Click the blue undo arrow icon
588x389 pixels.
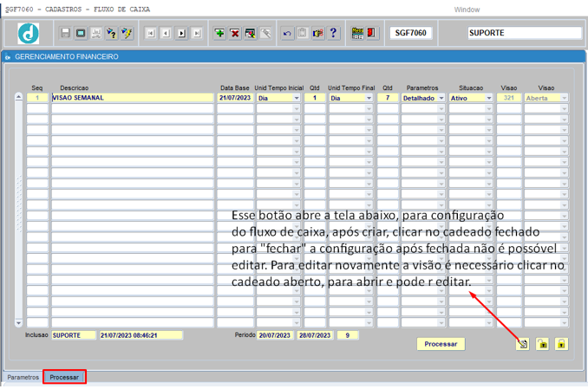point(287,33)
